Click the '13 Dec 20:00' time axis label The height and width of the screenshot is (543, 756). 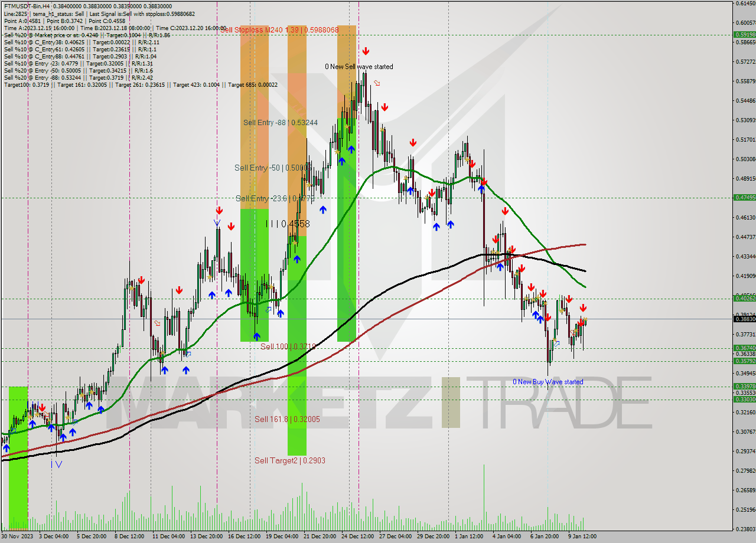pos(206,537)
